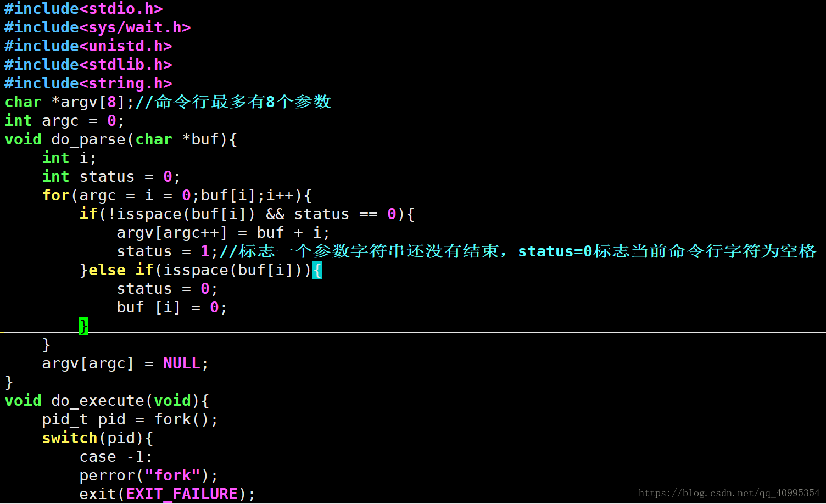The height and width of the screenshot is (504, 826).
Task: Click the 'char *argv[8];' declaration
Action: pyautogui.click(x=70, y=102)
